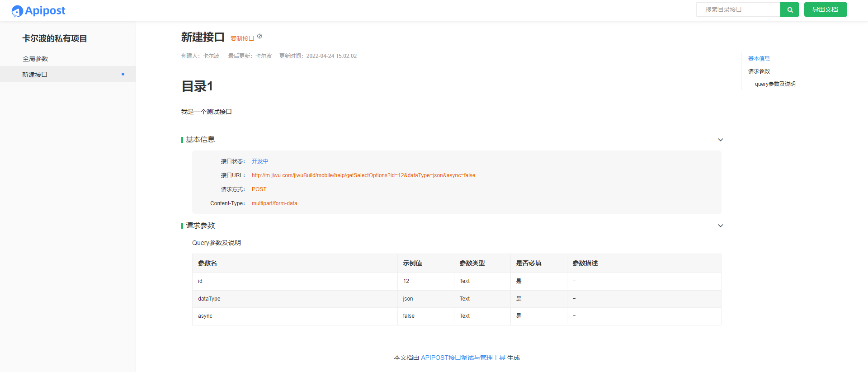The height and width of the screenshot is (372, 868).
Task: Jump to query参数及说明 in the outline
Action: [x=775, y=84]
